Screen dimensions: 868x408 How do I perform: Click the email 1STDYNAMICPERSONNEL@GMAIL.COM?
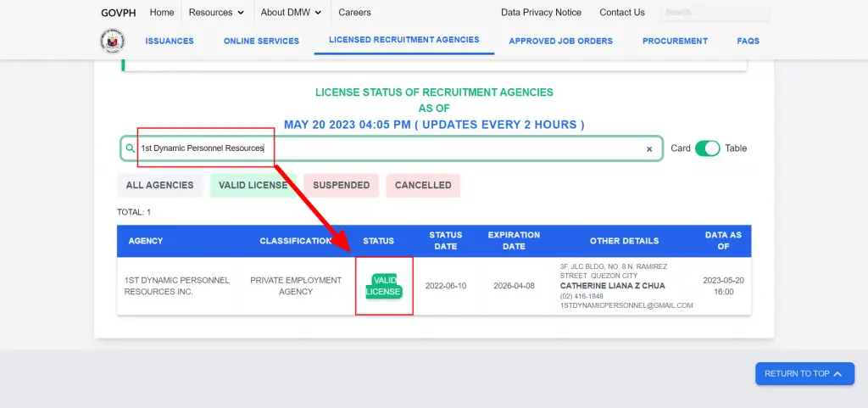[626, 305]
